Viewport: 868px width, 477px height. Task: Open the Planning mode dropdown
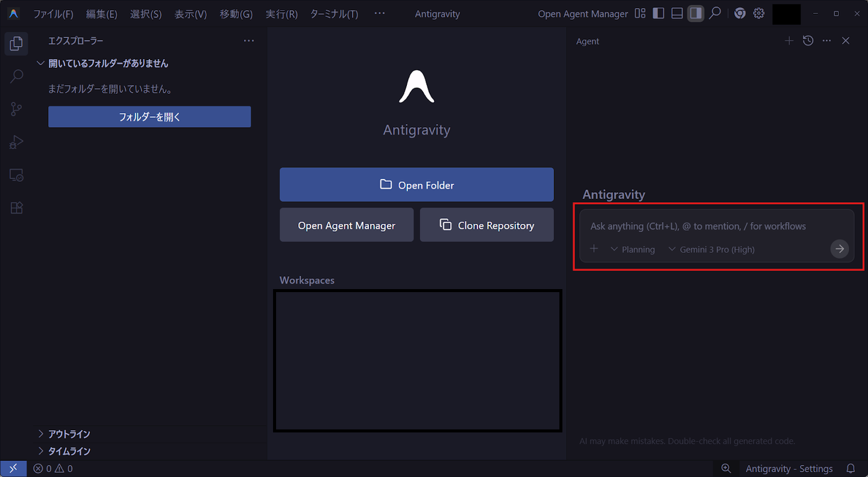[632, 249]
